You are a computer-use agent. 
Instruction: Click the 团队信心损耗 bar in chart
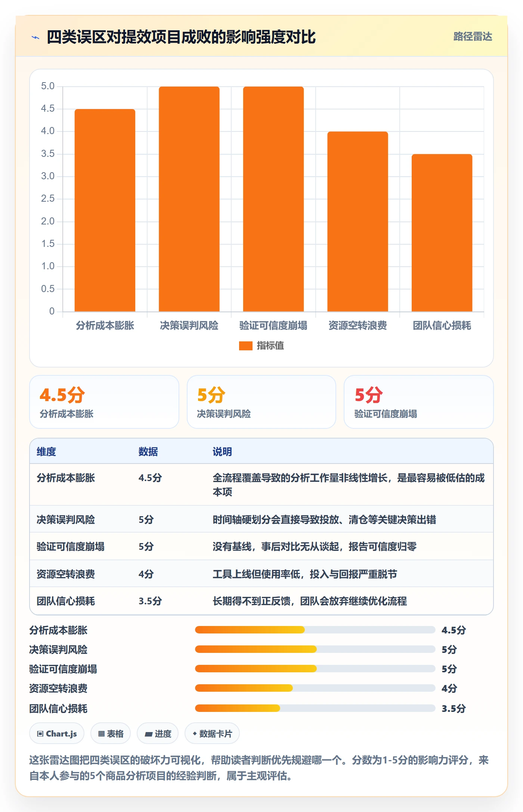point(442,233)
